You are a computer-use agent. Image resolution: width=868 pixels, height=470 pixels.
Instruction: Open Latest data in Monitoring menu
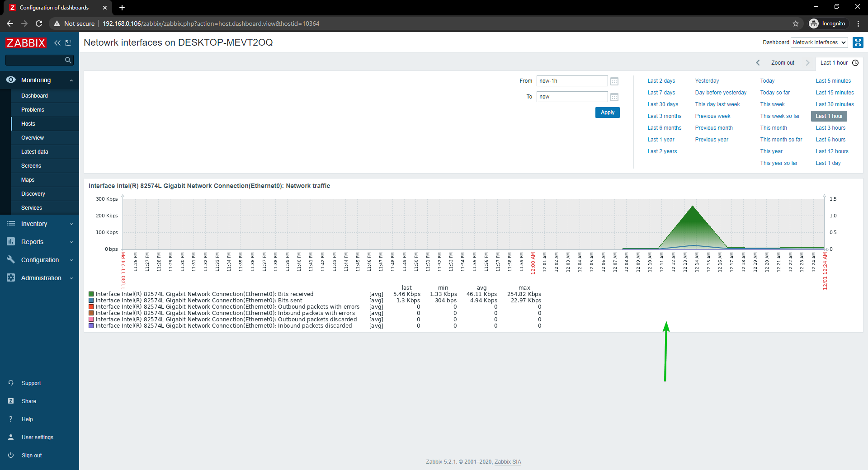[34, 152]
